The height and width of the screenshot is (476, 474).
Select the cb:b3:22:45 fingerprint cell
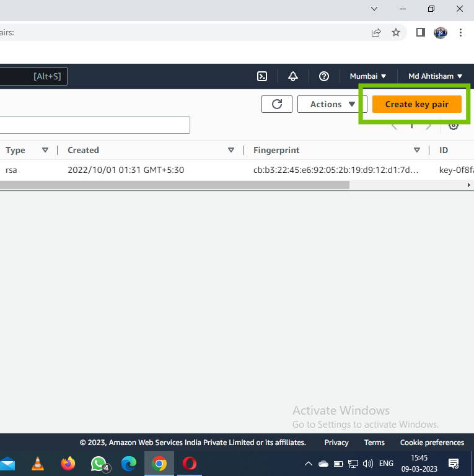(x=336, y=170)
